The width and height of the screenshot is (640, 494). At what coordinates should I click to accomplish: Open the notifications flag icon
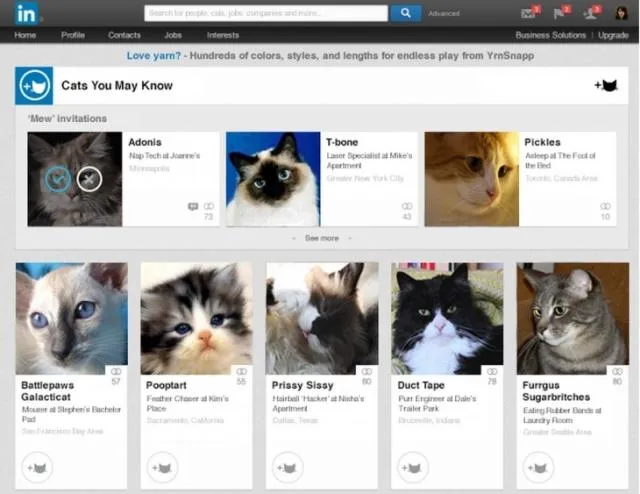560,13
